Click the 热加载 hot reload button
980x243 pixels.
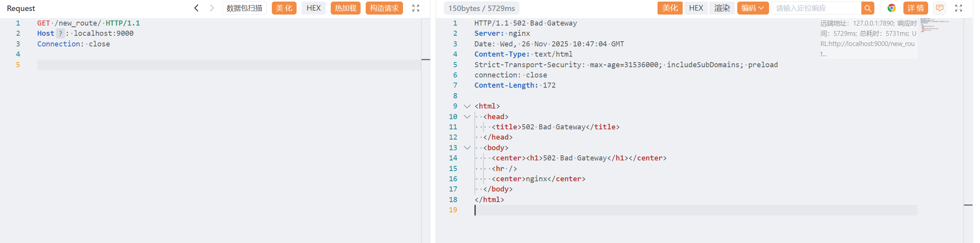point(345,8)
